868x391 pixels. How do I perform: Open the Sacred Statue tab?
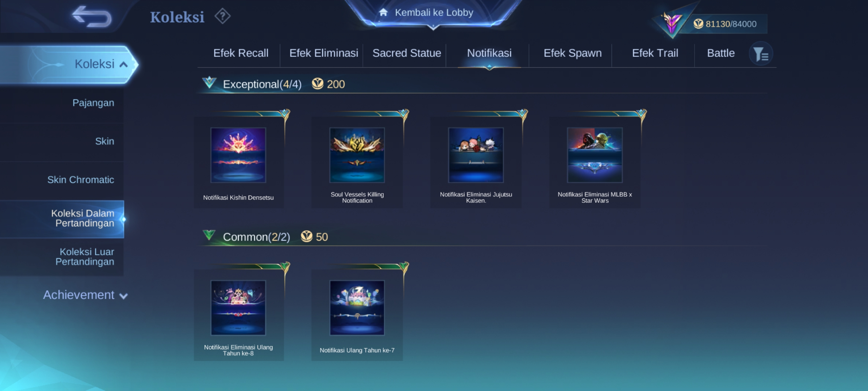click(407, 53)
